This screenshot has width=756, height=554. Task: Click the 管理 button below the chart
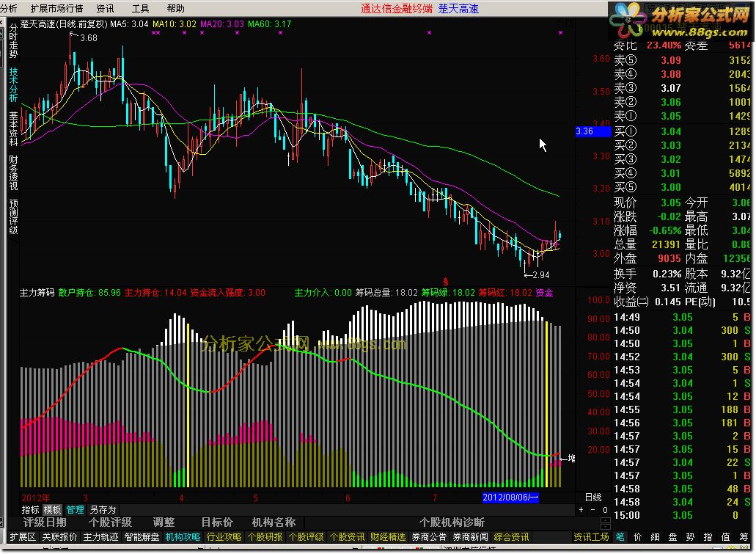pyautogui.click(x=75, y=509)
